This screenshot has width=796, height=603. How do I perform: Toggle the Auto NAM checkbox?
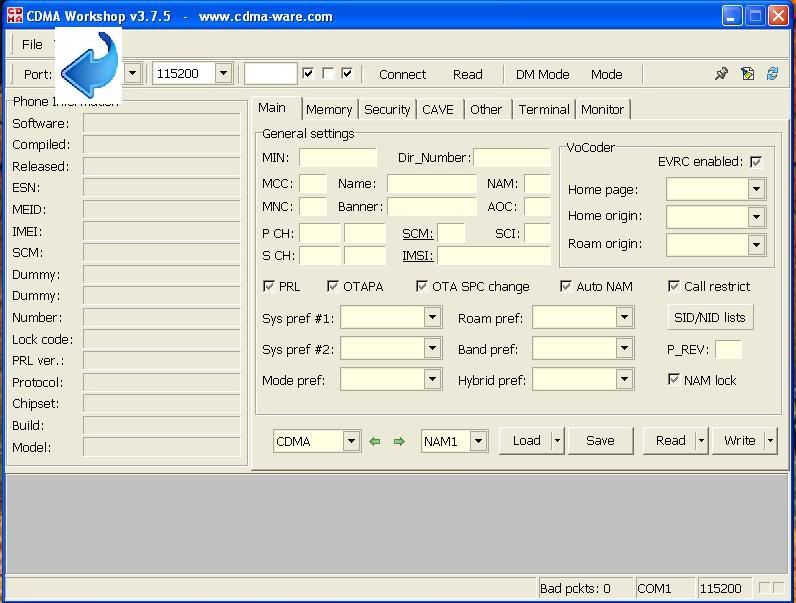(566, 286)
